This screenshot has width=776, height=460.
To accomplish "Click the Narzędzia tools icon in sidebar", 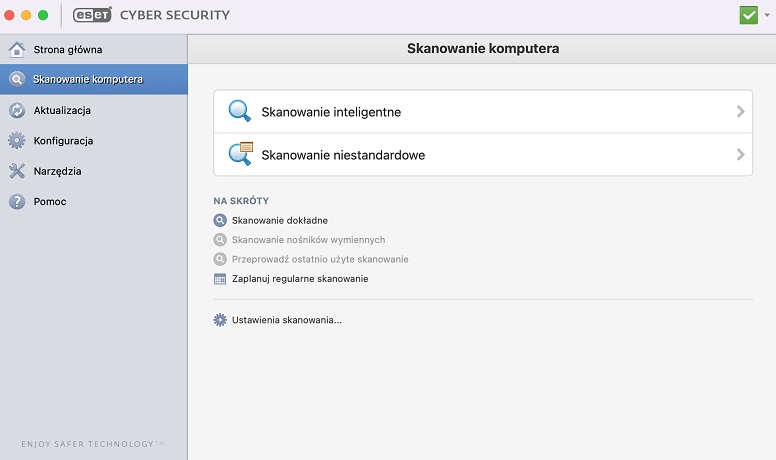I will point(16,171).
